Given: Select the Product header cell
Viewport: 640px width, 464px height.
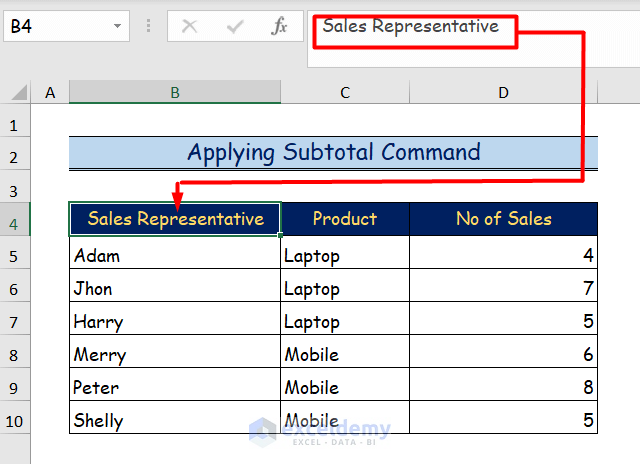Looking at the screenshot, I should (345, 219).
